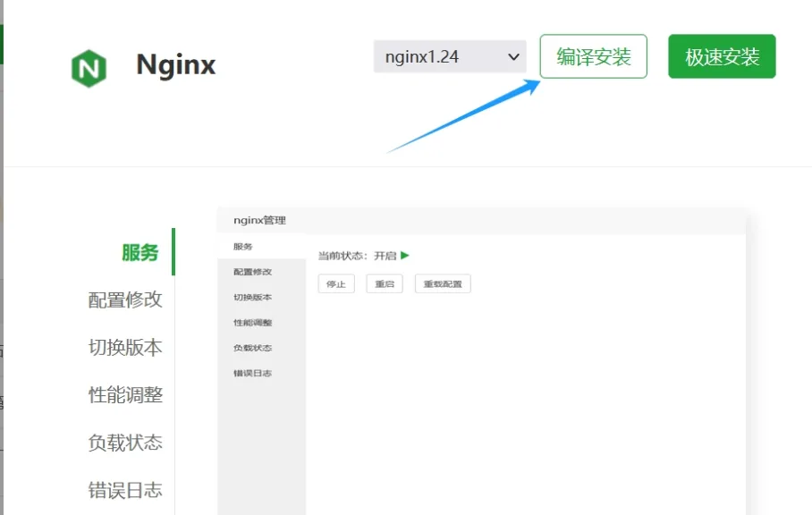Click the 重启 button in preview
Image resolution: width=812 pixels, height=515 pixels.
(x=385, y=283)
